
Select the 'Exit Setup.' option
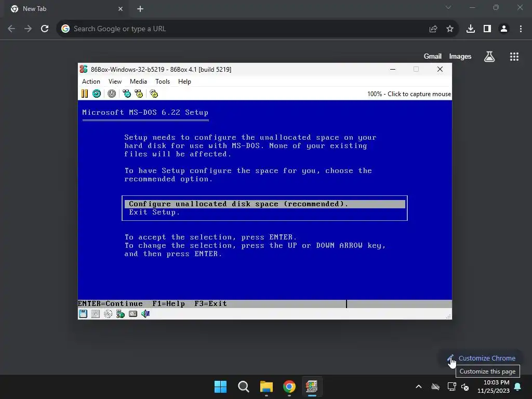click(x=154, y=212)
